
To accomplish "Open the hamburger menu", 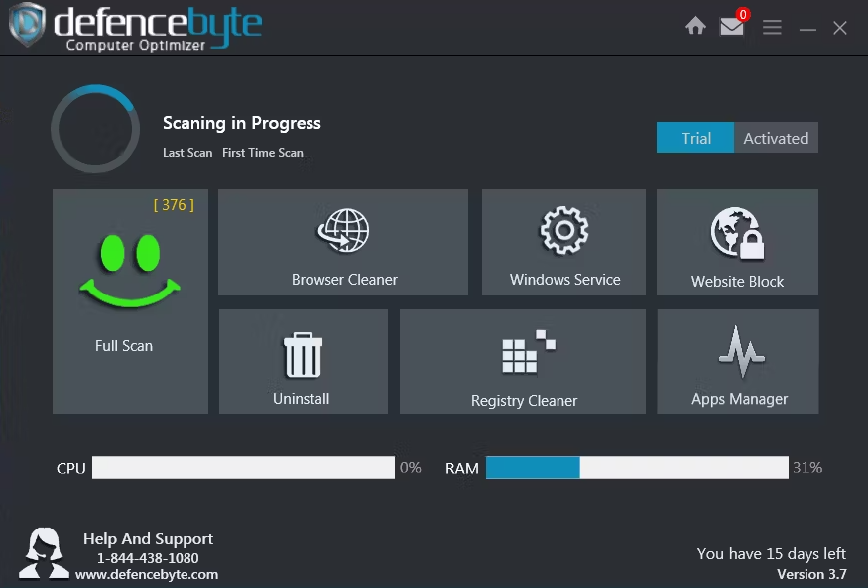I will (x=772, y=27).
